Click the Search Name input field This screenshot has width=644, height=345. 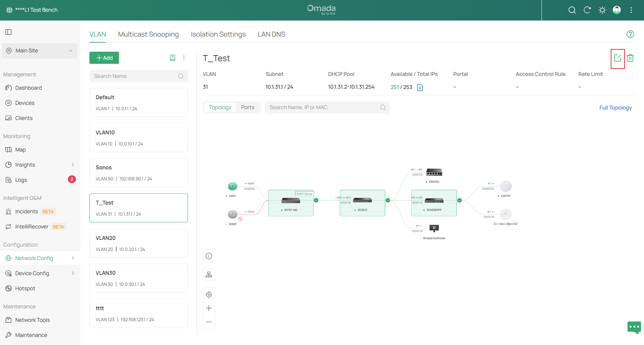pos(139,76)
